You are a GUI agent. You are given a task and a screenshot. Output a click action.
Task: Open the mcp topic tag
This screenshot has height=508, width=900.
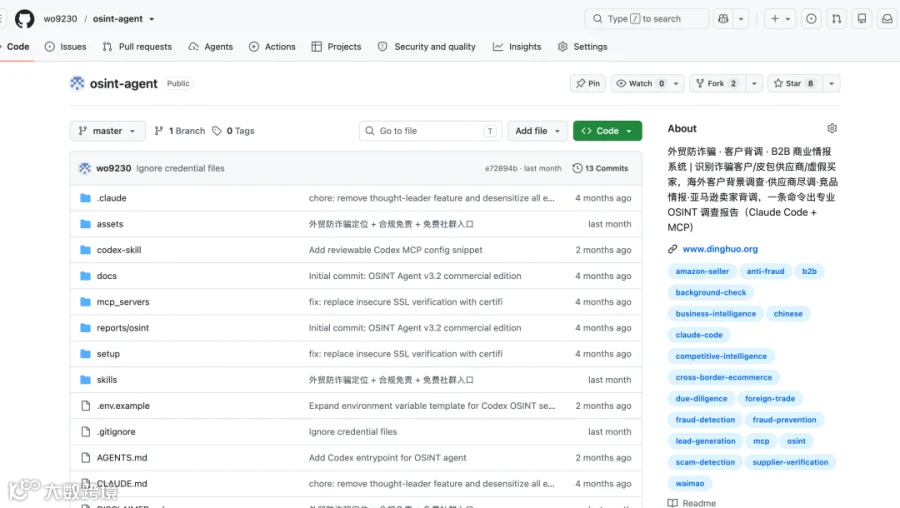pos(761,441)
